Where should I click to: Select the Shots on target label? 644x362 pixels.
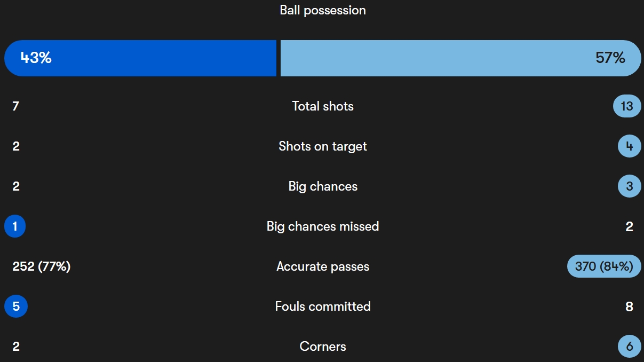pyautogui.click(x=322, y=146)
